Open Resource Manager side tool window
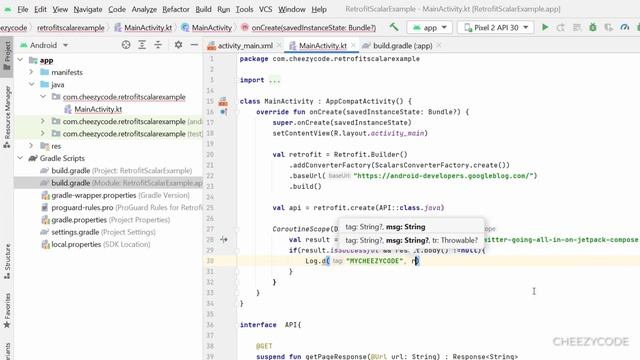 point(7,117)
